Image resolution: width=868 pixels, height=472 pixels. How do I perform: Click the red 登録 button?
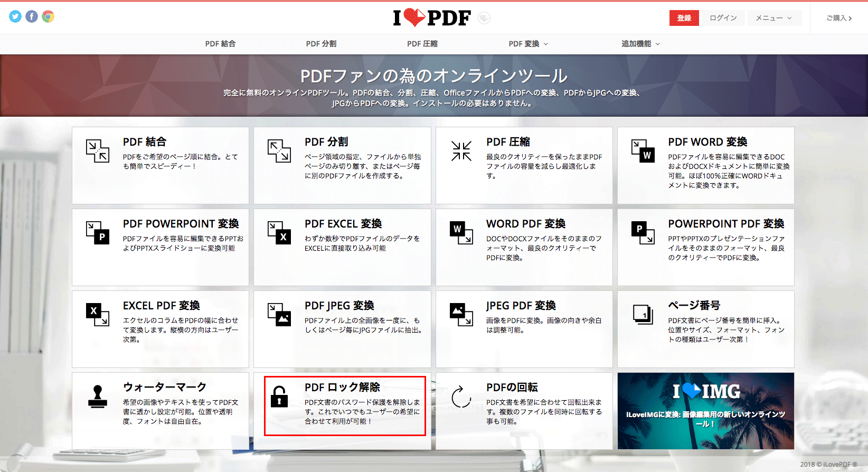pos(684,18)
